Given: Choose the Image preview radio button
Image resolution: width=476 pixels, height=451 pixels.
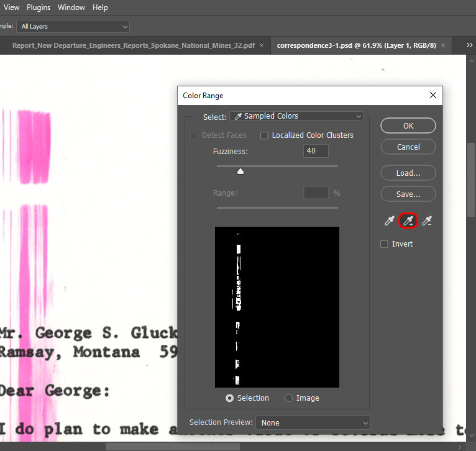Looking at the screenshot, I should point(288,398).
